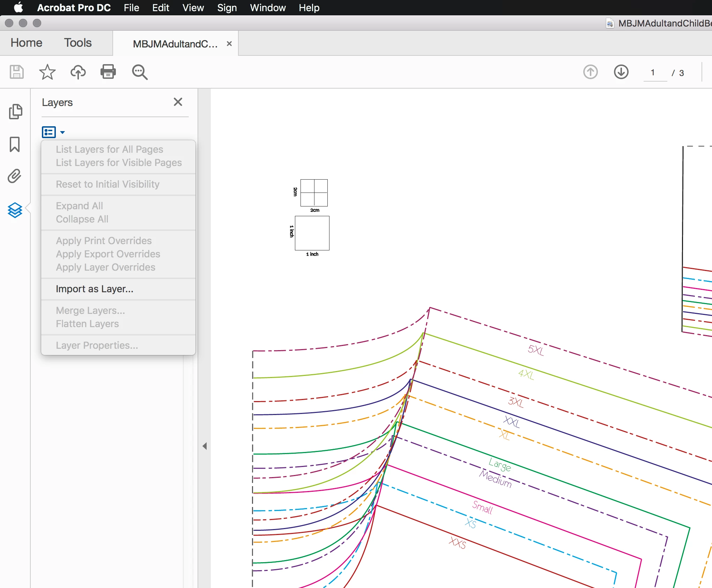Toggle the Layers panel sidebar icon
This screenshot has width=712, height=588.
(15, 210)
